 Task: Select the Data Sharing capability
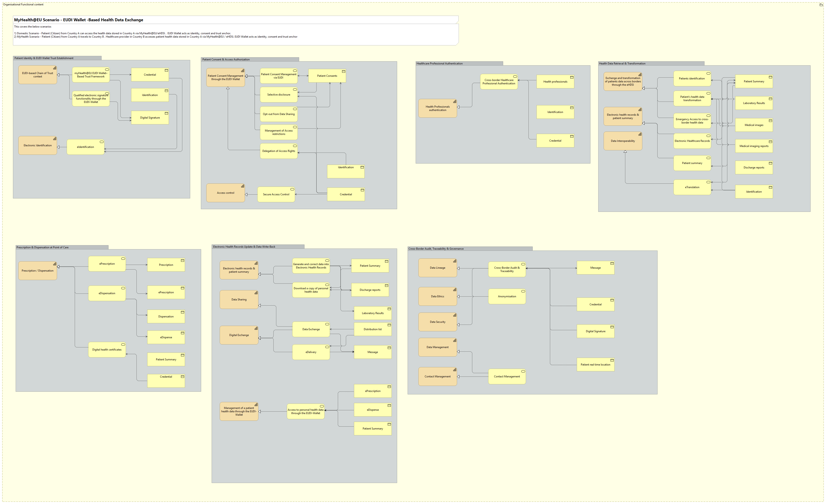(239, 300)
